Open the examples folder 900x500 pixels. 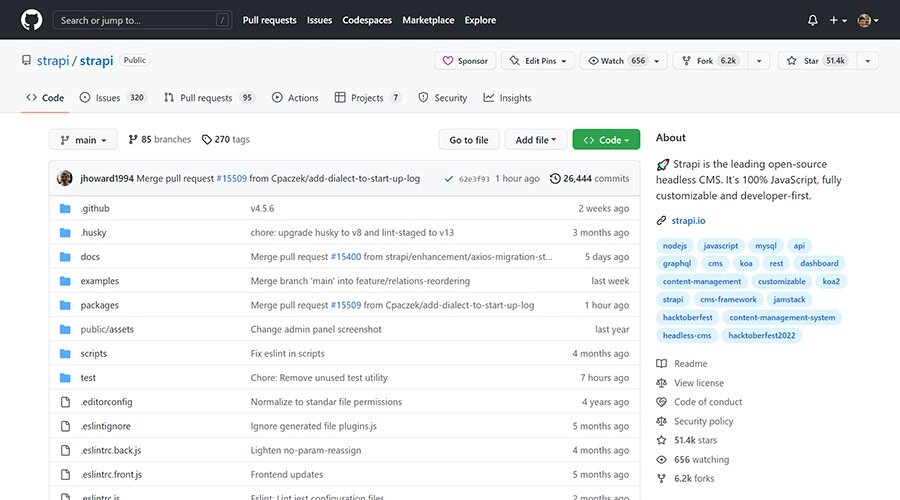pyautogui.click(x=100, y=281)
